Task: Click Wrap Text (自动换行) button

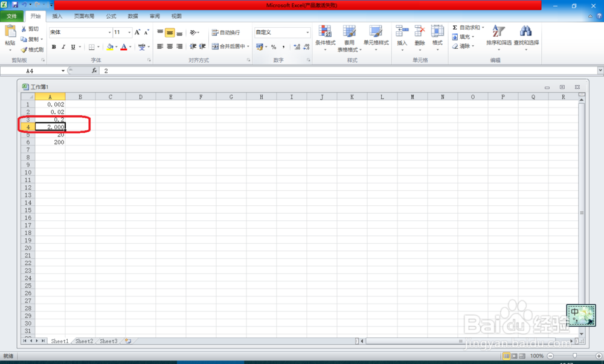Action: (x=226, y=33)
